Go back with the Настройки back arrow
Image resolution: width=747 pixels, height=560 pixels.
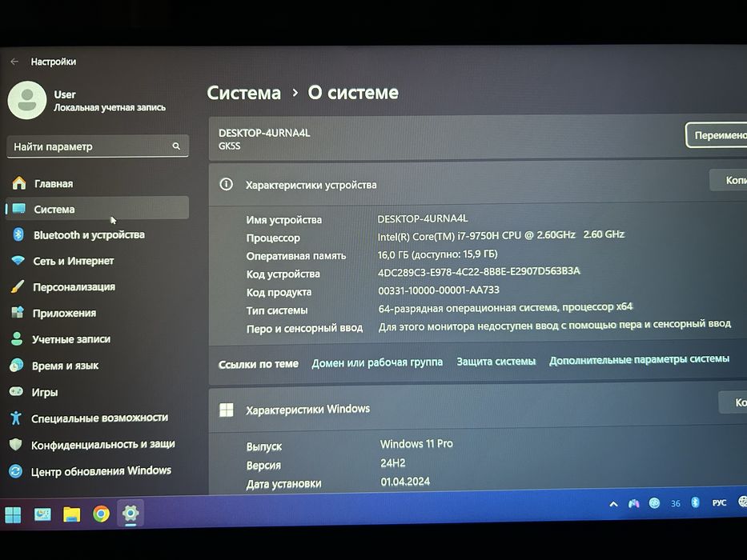coord(14,62)
